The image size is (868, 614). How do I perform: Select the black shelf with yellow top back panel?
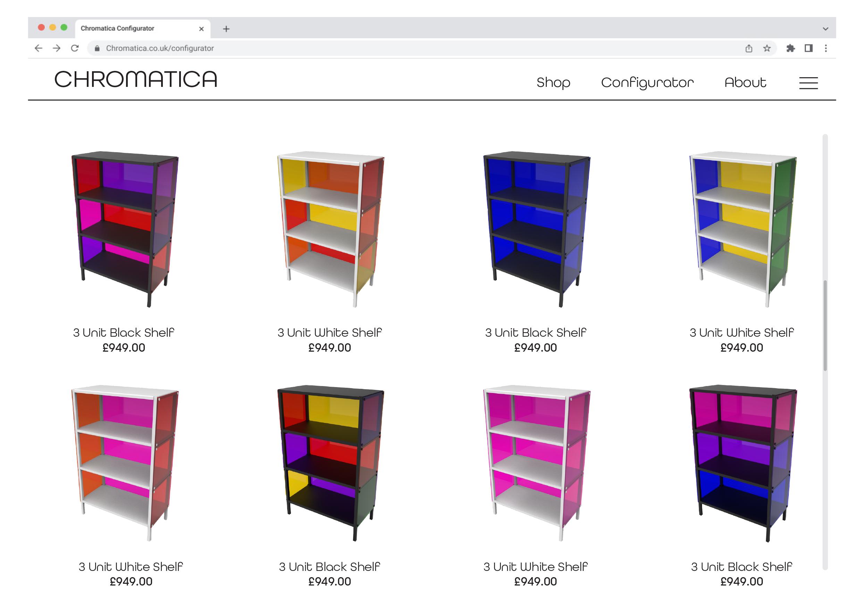click(x=331, y=464)
